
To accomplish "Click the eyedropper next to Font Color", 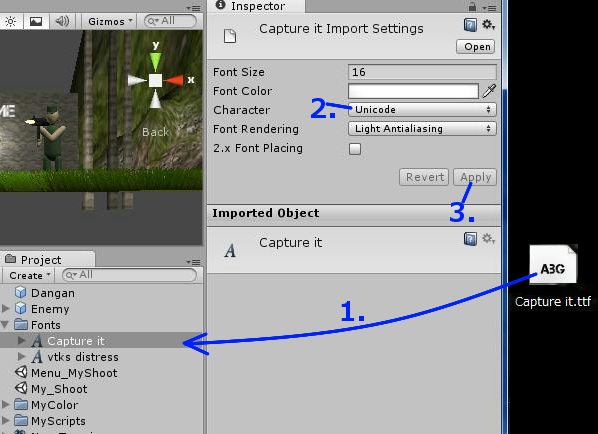I will coord(489,91).
